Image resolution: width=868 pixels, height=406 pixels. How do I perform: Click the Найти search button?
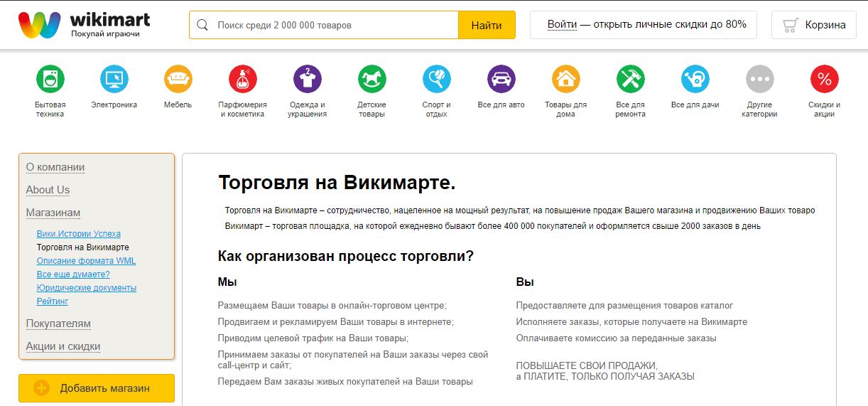click(x=487, y=25)
